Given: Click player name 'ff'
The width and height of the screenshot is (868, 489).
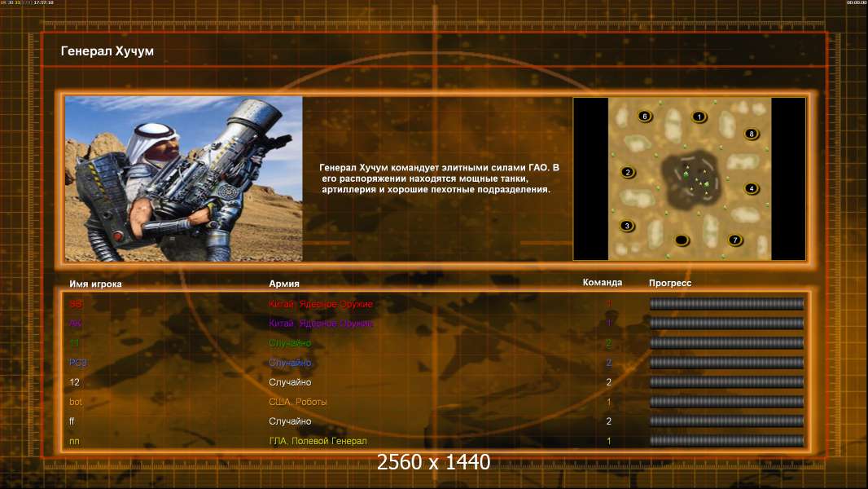Looking at the screenshot, I should (x=72, y=421).
